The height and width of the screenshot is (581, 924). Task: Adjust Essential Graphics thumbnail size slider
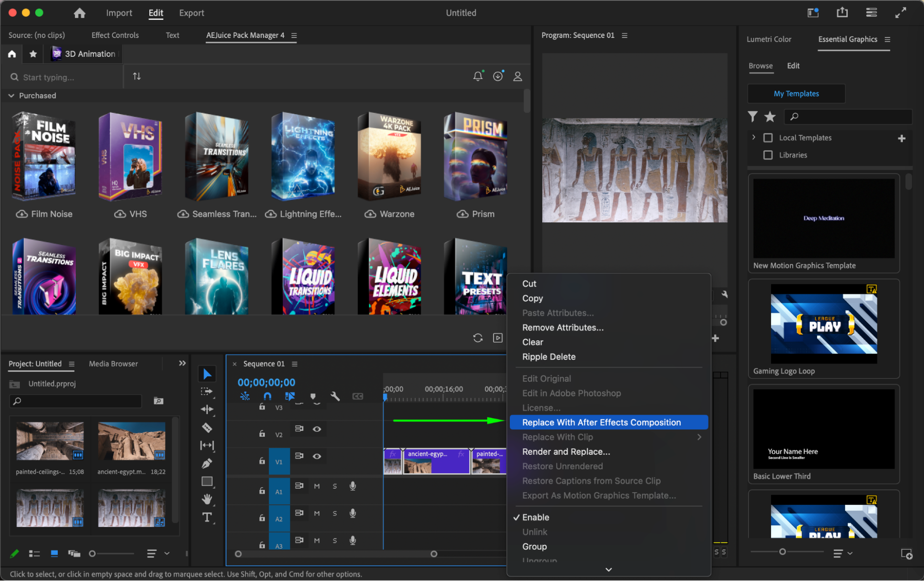[x=782, y=552]
